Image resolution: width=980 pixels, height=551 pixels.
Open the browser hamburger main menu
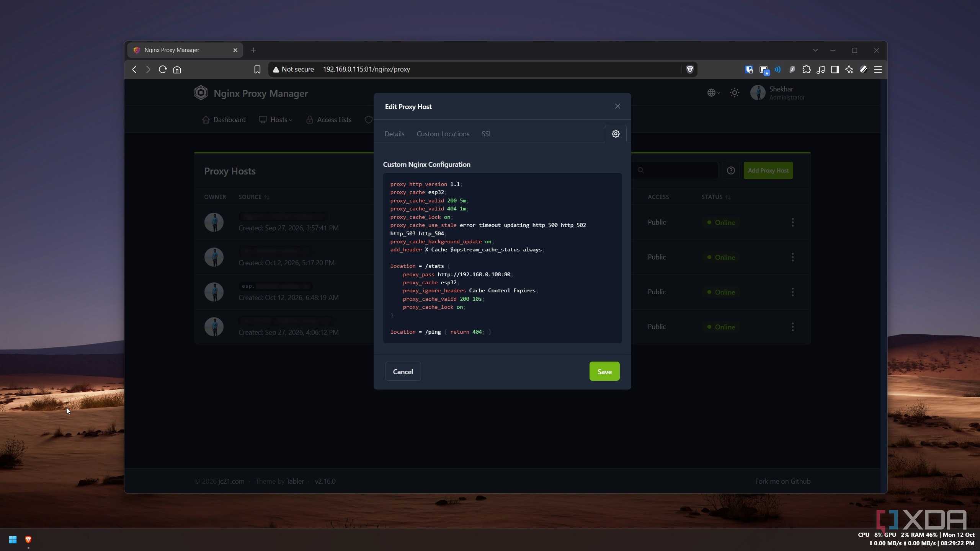point(878,69)
